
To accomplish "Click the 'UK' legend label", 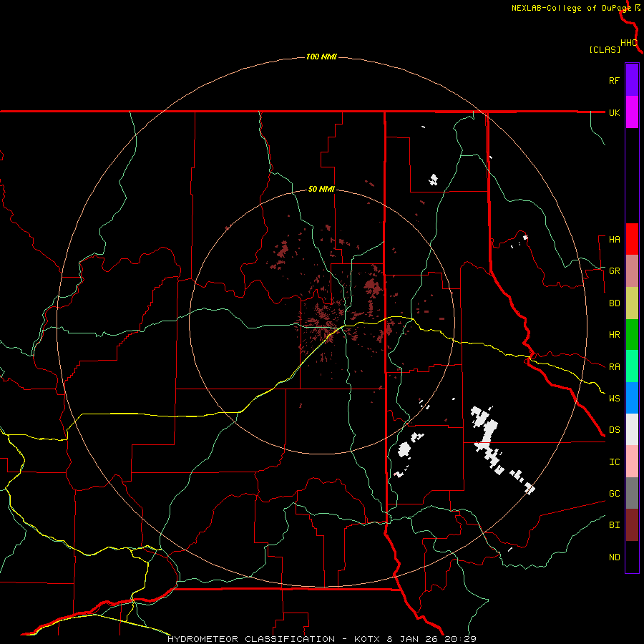I will tap(614, 112).
